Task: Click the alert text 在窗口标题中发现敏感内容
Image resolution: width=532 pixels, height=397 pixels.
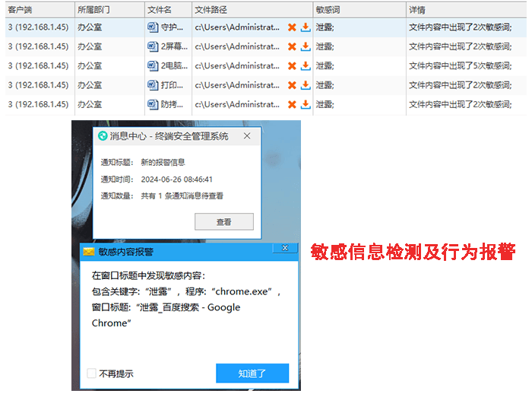Action: coord(148,275)
